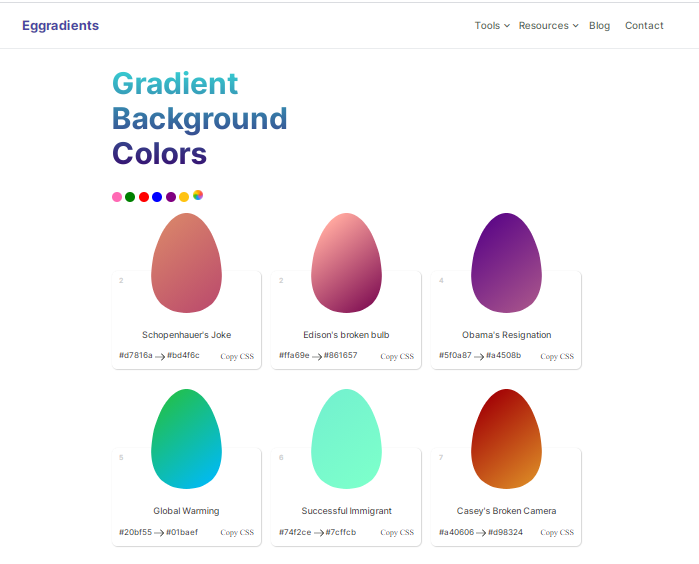Choose the red color filter dot
This screenshot has height=564, width=699.
[x=144, y=197]
